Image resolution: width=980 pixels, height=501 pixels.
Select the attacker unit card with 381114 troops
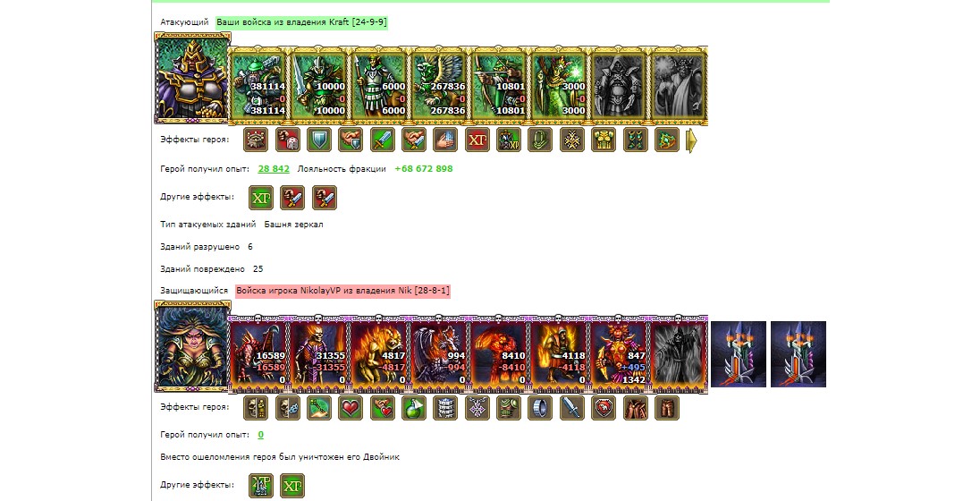click(x=258, y=84)
